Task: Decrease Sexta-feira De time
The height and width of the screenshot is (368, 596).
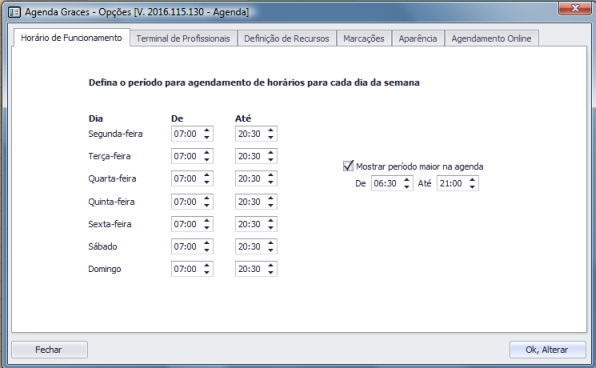Action: coord(206,228)
